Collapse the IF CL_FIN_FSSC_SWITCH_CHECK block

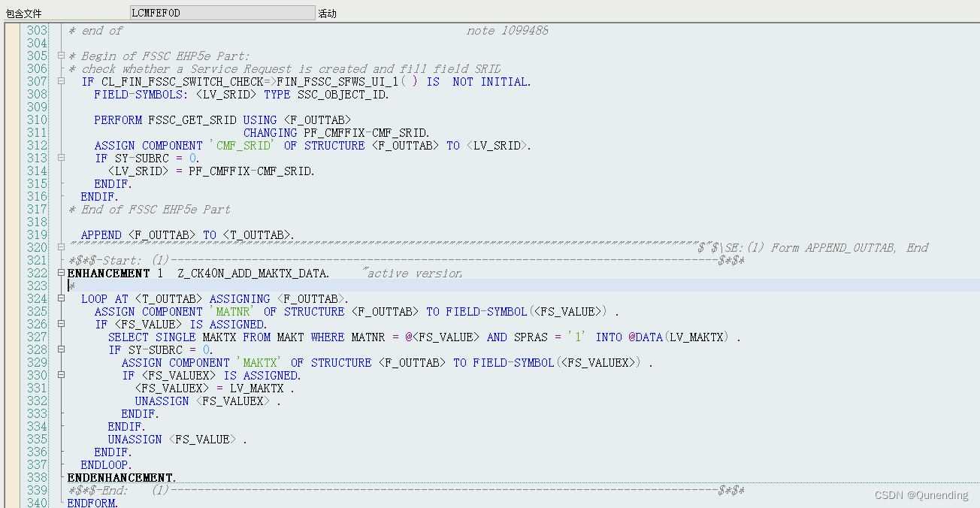coord(60,81)
